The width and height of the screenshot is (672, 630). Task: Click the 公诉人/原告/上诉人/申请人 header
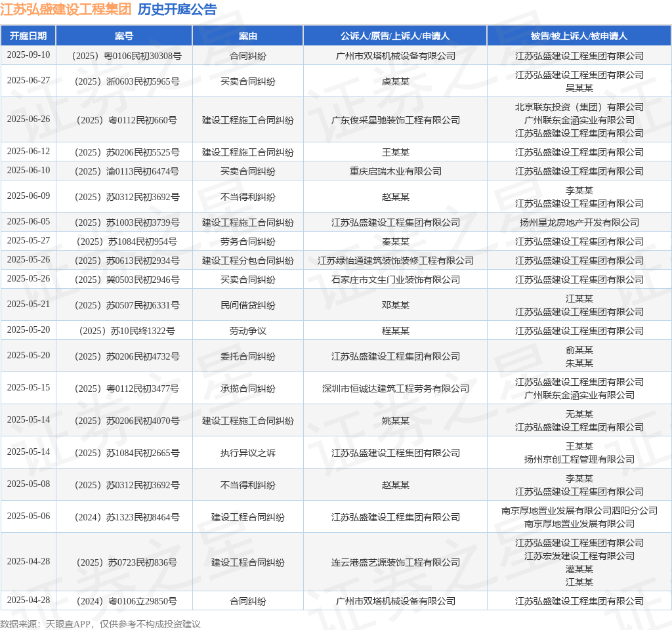click(395, 36)
